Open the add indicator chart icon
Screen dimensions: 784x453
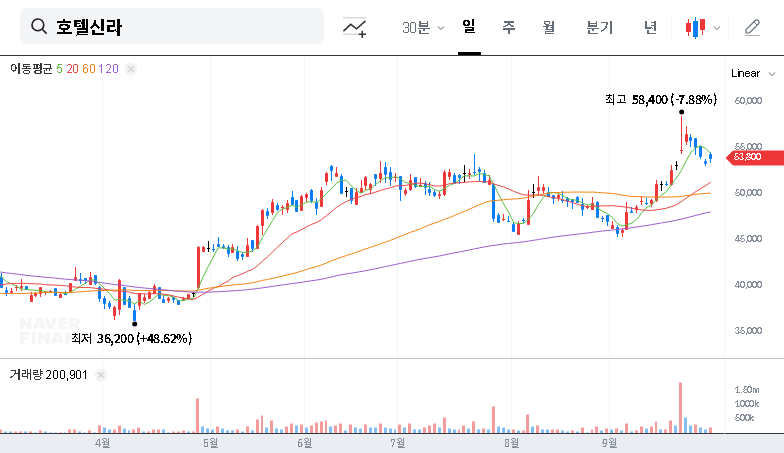354,27
